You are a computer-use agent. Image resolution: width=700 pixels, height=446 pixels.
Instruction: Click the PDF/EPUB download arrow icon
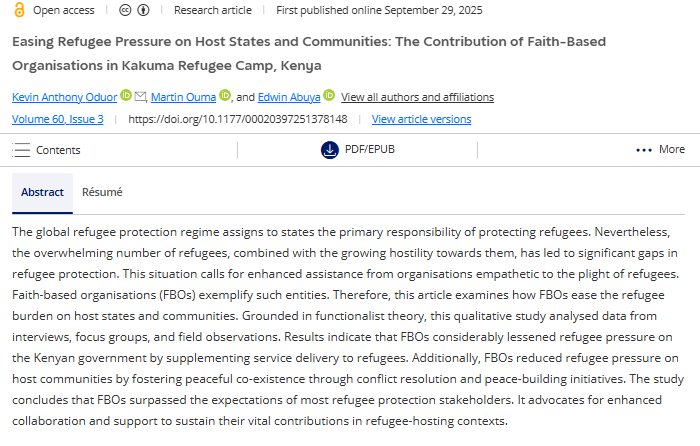coord(330,150)
